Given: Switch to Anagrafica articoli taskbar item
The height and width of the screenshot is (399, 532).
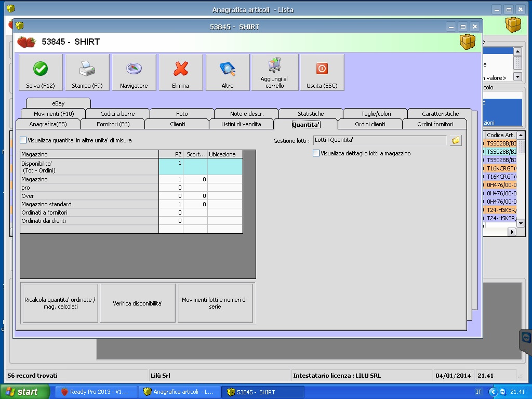Looking at the screenshot, I should click(x=180, y=392).
